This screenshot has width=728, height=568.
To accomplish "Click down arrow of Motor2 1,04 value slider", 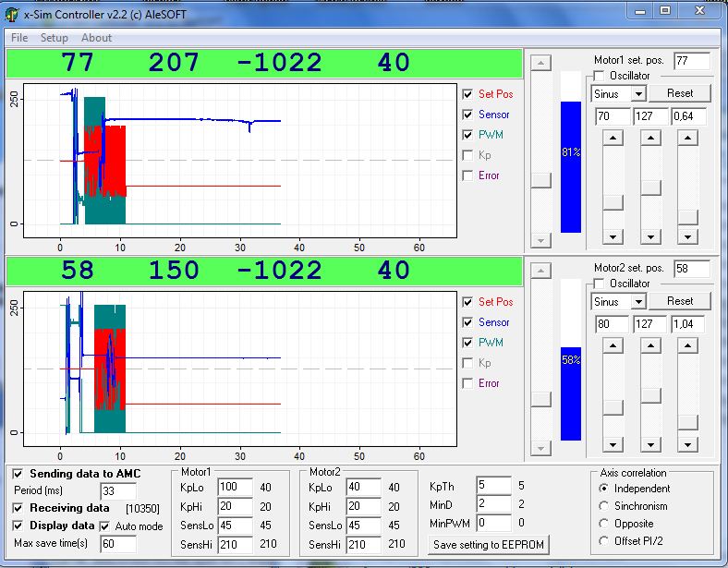I will (687, 445).
